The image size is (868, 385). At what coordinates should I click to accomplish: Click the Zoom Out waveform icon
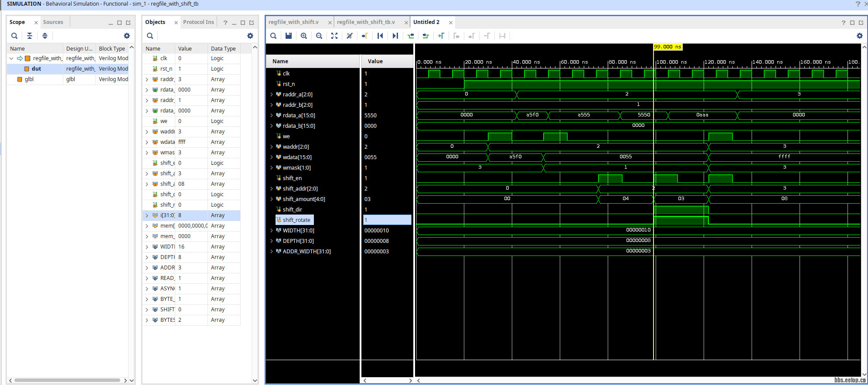[319, 36]
